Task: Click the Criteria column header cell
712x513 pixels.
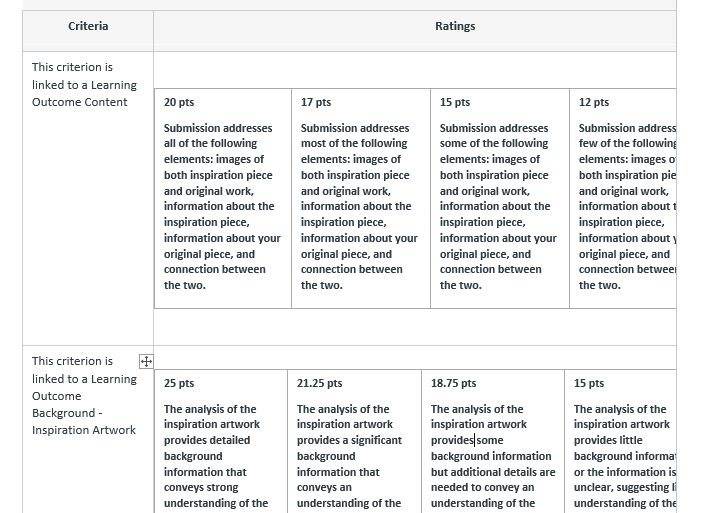Action: (88, 26)
